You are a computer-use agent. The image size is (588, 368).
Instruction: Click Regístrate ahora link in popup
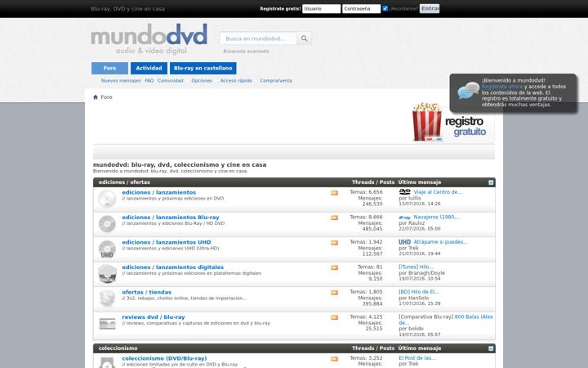point(502,87)
